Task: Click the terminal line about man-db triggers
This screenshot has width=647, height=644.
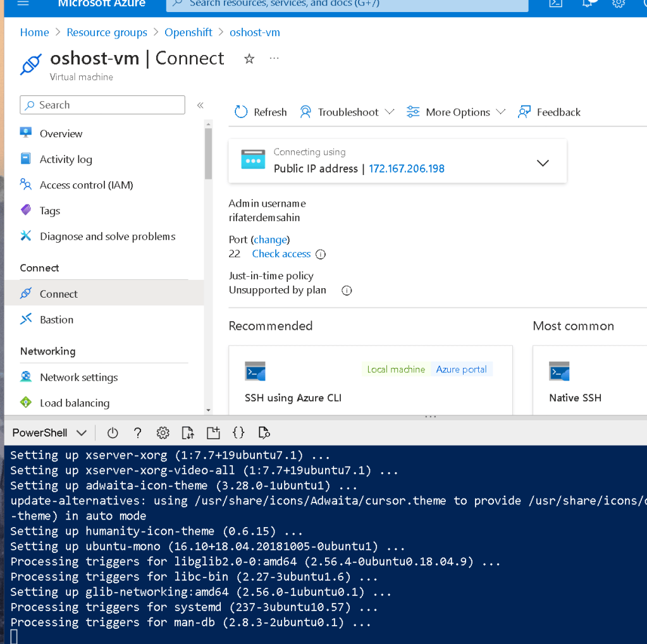Action: [190, 623]
